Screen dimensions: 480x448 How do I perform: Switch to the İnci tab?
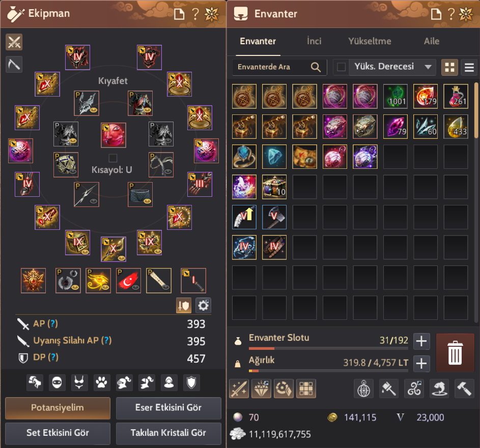tap(314, 41)
